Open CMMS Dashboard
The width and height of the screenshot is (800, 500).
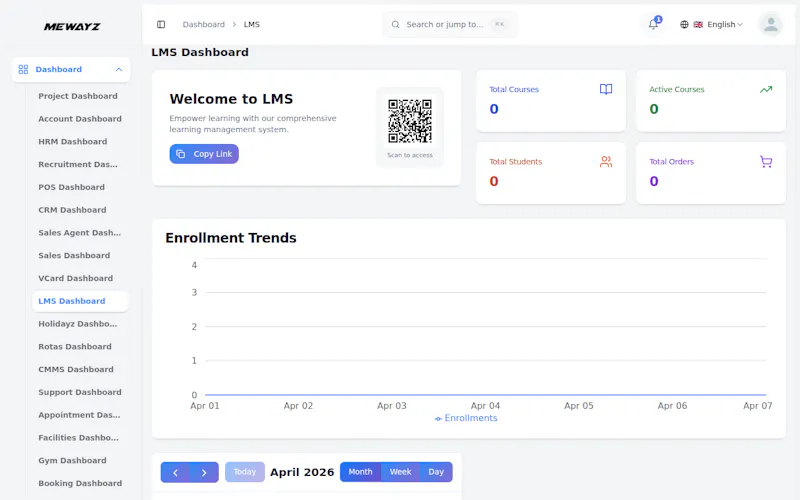pos(76,369)
